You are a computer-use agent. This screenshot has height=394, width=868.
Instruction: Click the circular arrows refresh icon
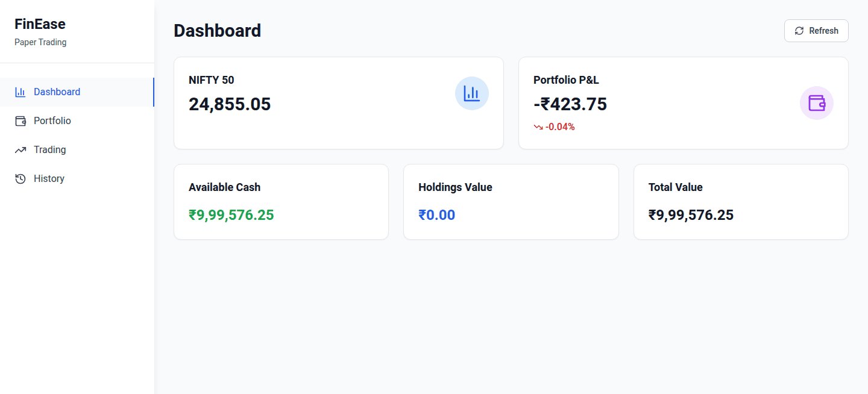799,31
